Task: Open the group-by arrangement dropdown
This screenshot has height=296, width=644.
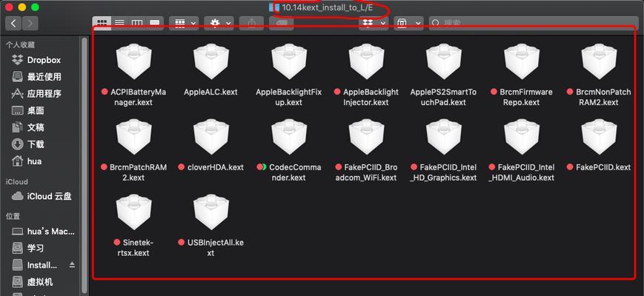Action: click(184, 24)
